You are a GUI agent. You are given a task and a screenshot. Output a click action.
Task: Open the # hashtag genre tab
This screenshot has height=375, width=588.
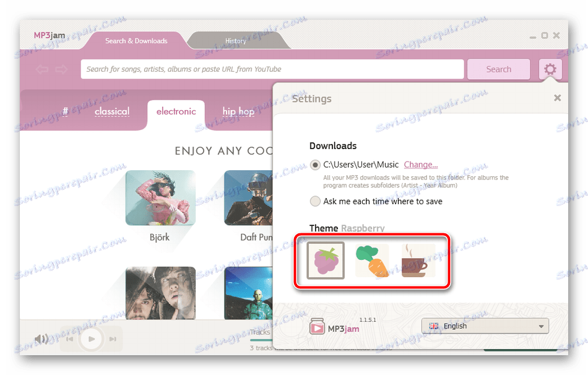click(x=65, y=111)
